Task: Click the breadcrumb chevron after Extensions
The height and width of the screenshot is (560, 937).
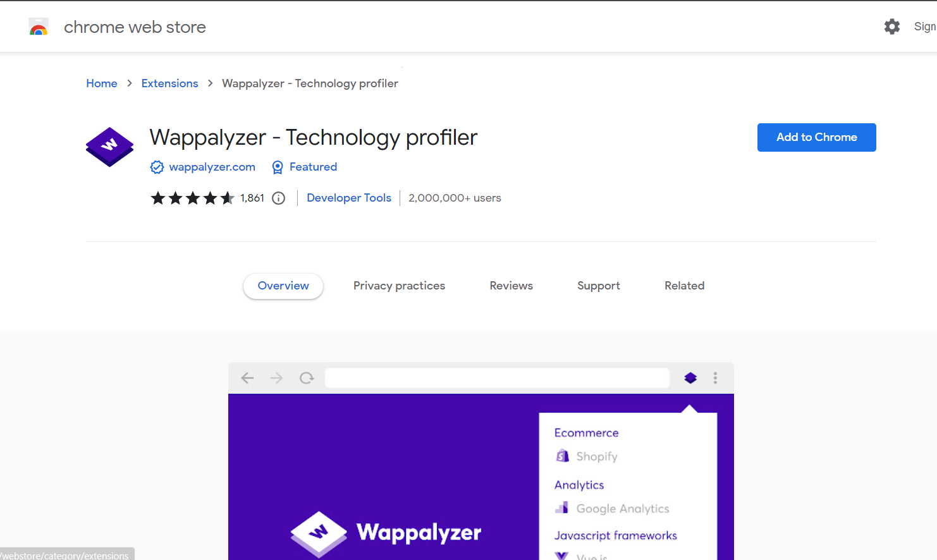Action: tap(210, 83)
